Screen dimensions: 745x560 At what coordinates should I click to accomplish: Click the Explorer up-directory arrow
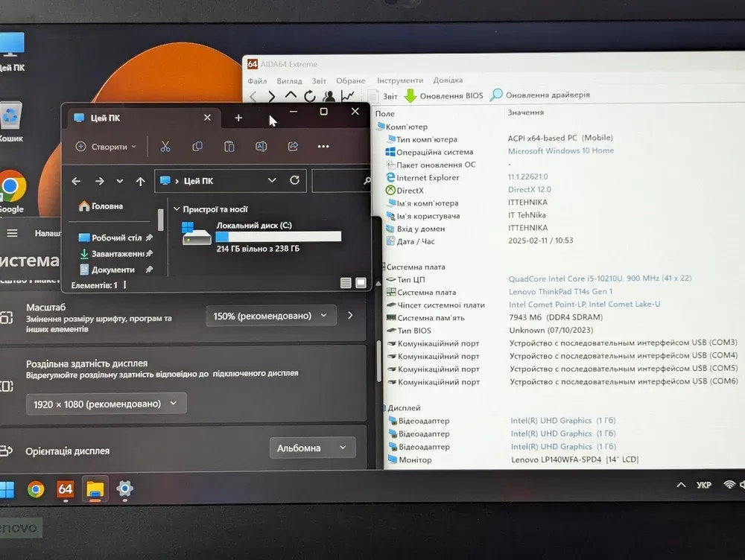pyautogui.click(x=140, y=181)
